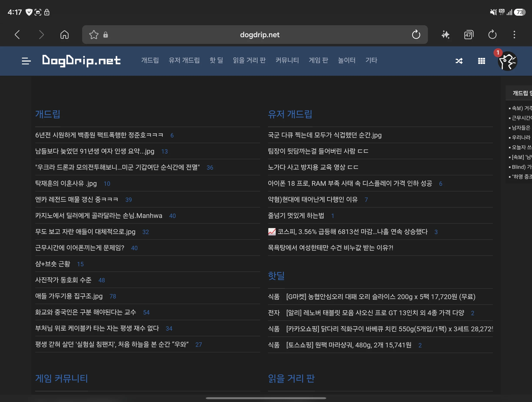The image size is (532, 402).
Task: Open the grid apps menu icon
Action: (x=482, y=61)
